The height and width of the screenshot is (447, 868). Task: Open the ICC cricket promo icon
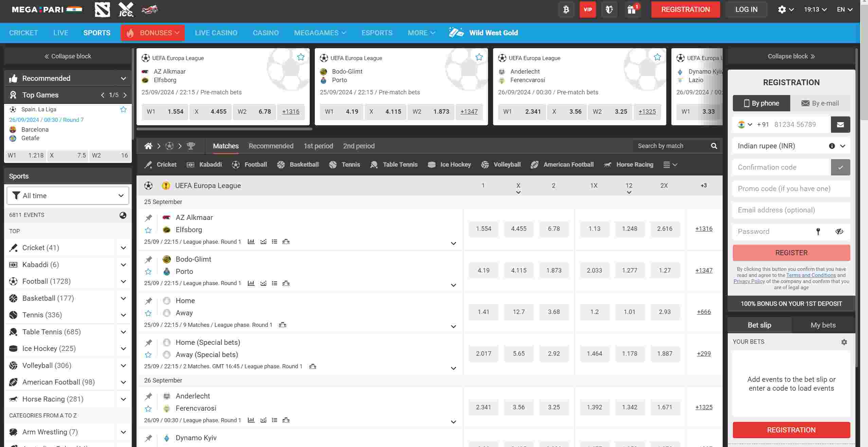[126, 10]
